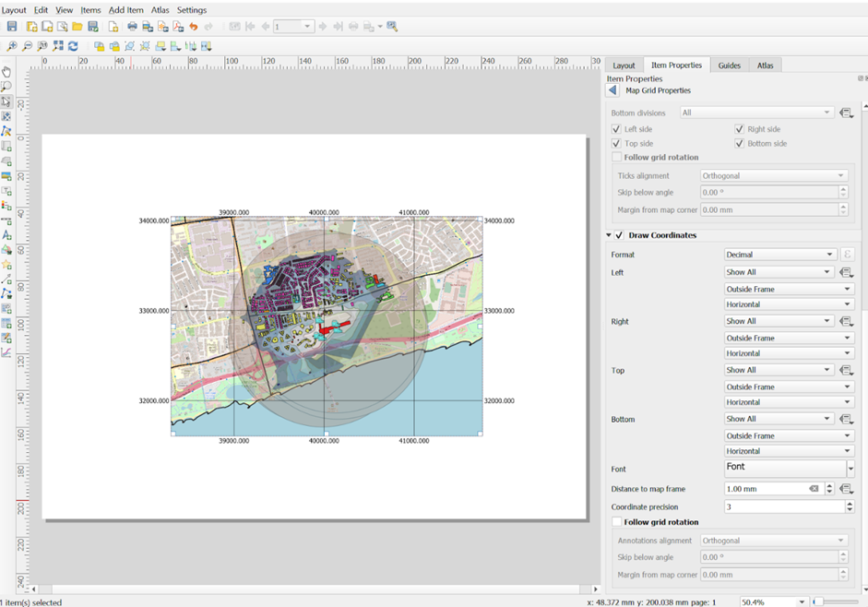
Task: Open the Left Show All dropdown
Action: (779, 272)
